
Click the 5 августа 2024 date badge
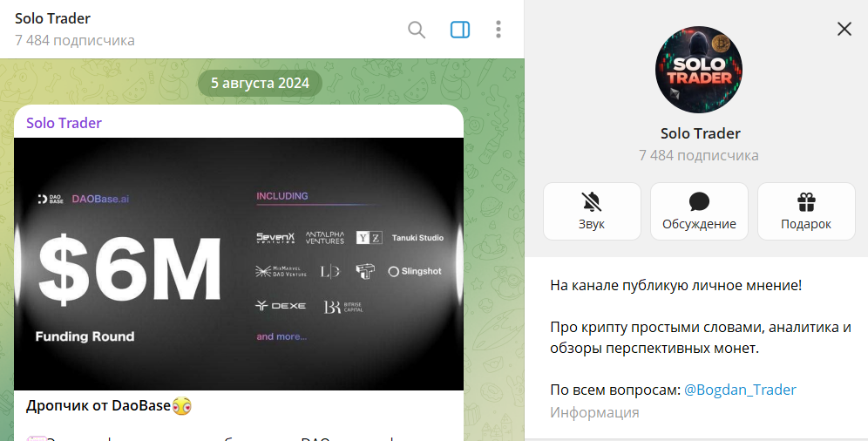pyautogui.click(x=260, y=84)
